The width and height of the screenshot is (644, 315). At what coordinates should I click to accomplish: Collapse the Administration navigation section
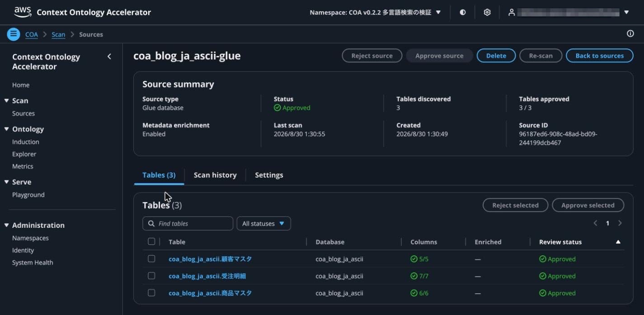pyautogui.click(x=6, y=226)
